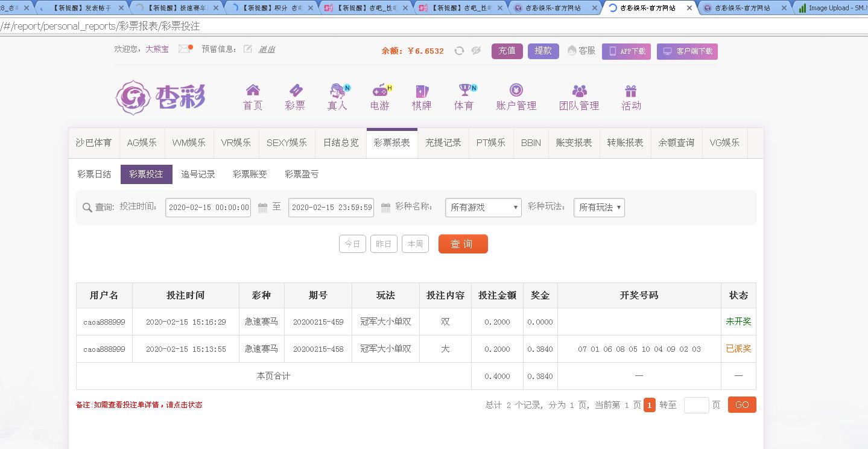Viewport: 868px width, 449px height.
Task: Toggle balance visibility eye icon
Action: (x=476, y=51)
